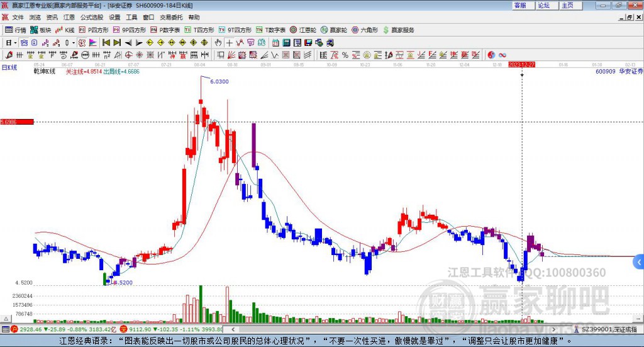The width and height of the screenshot is (644, 347).
Task: Click the percent sign tool icon
Action: tap(345, 55)
